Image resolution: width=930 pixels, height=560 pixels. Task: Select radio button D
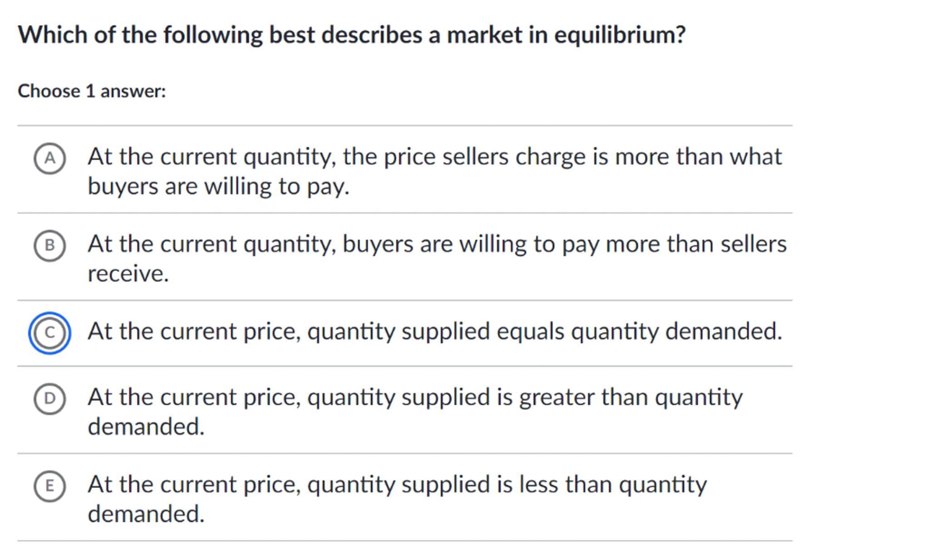tap(49, 398)
